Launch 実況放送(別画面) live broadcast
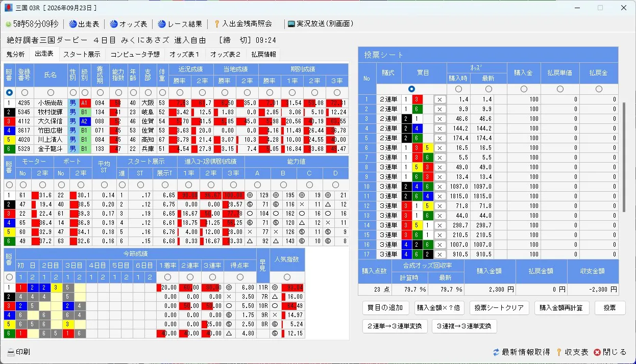Viewport: 636px width, 364px height. tap(321, 24)
